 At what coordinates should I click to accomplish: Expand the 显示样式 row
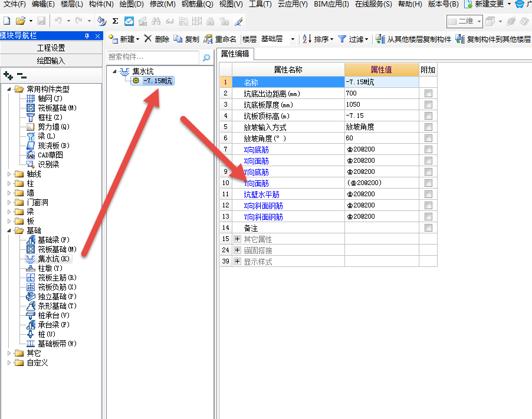237,262
